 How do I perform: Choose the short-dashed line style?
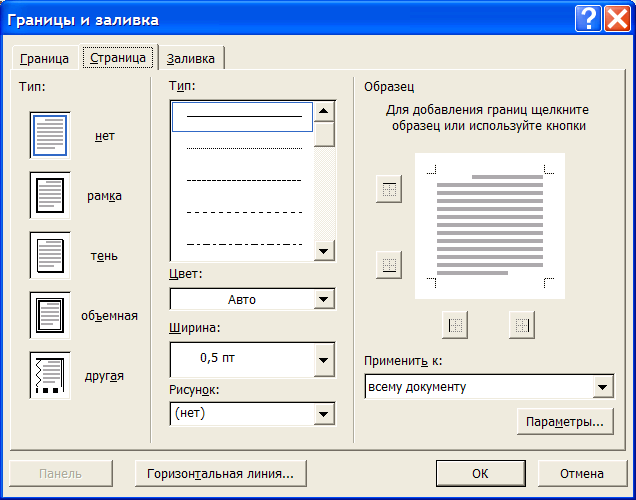[243, 180]
